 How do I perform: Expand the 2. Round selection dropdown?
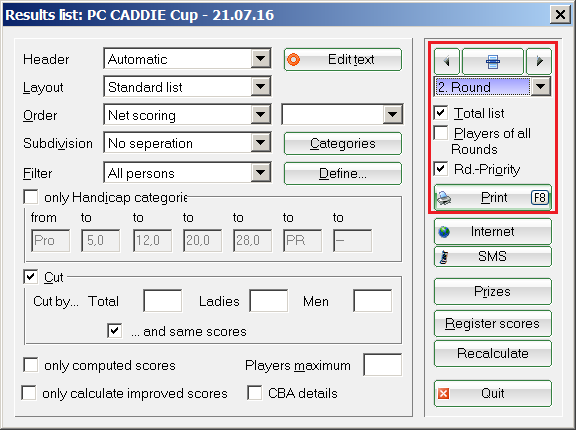(540, 87)
